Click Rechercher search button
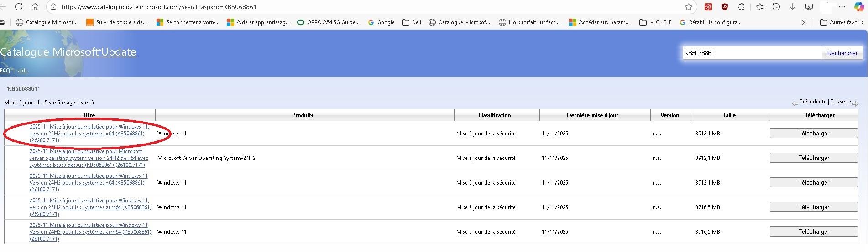Viewport: 868px width, 252px height. point(842,53)
